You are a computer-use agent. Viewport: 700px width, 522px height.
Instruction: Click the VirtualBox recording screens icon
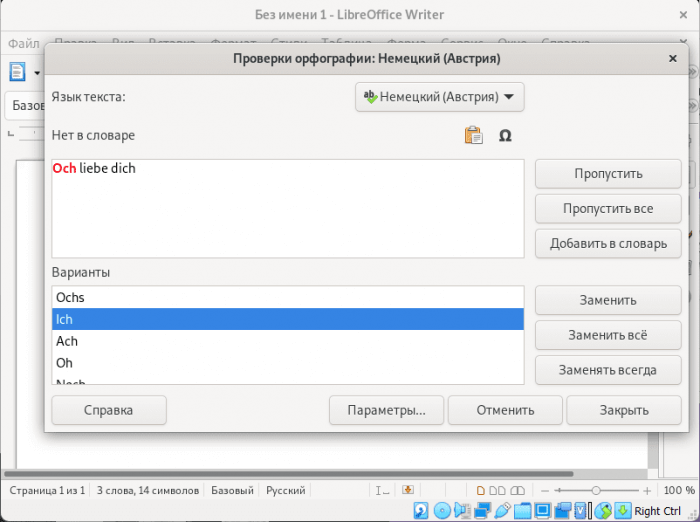click(x=562, y=510)
